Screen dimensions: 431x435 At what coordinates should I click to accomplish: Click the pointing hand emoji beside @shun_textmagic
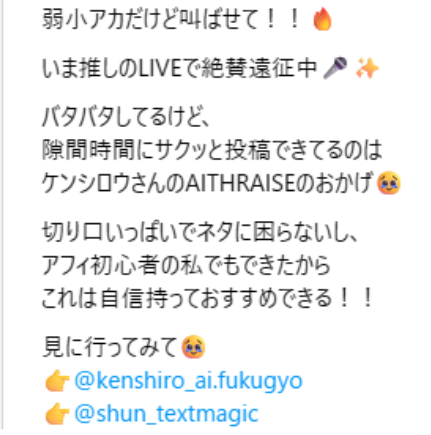[57, 413]
